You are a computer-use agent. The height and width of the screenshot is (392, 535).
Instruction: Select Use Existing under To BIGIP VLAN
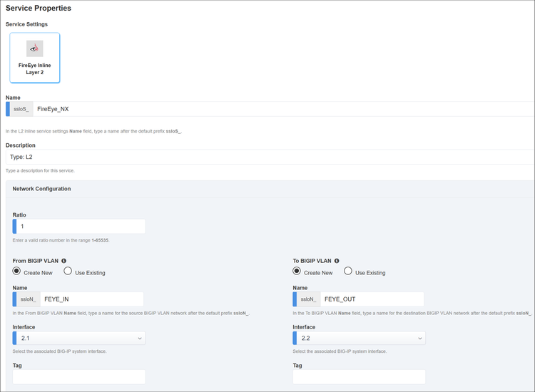coord(347,271)
